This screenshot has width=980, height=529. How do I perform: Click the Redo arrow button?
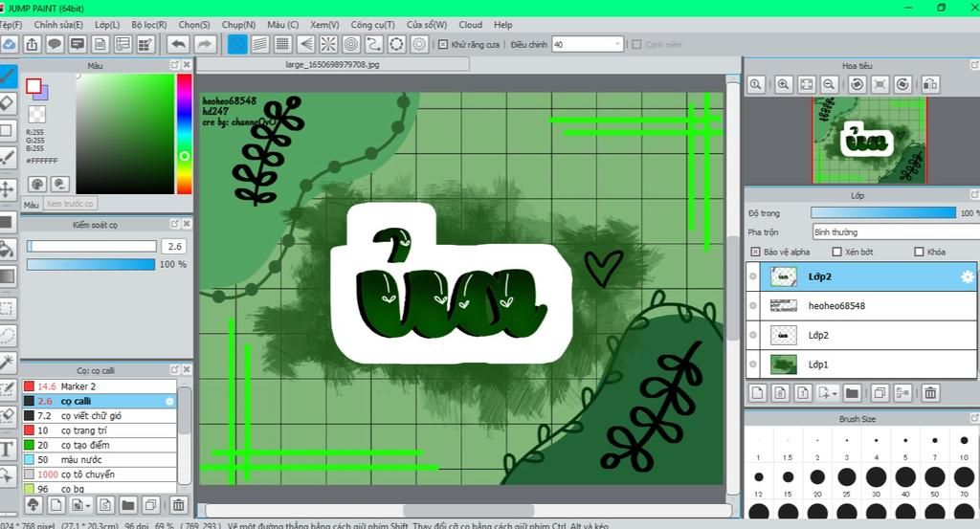point(205,44)
